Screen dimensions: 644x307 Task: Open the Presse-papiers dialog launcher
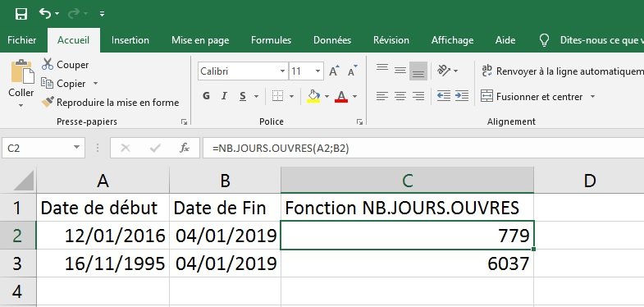(x=184, y=121)
